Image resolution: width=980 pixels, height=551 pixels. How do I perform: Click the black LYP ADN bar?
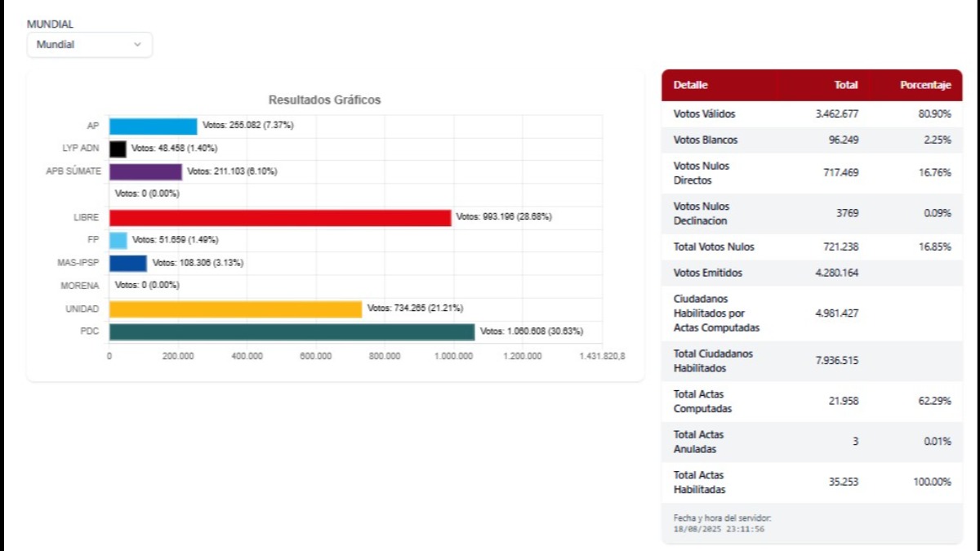[x=118, y=149]
